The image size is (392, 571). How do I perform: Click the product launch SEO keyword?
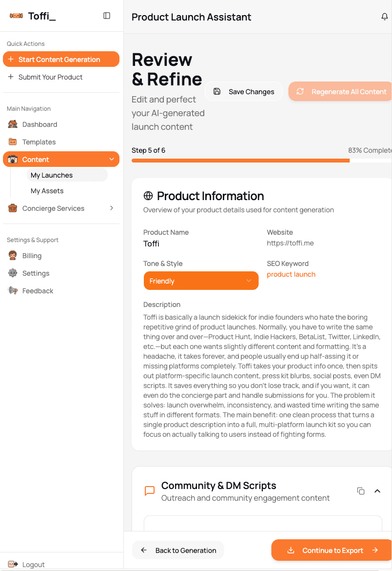click(x=291, y=274)
